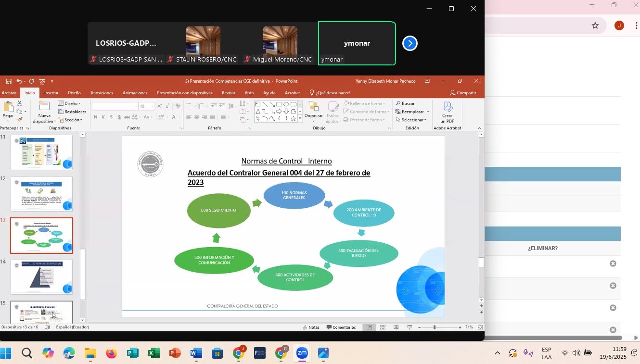This screenshot has height=364, width=640.
Task: Start slideshow from status bar icon
Action: 410,327
